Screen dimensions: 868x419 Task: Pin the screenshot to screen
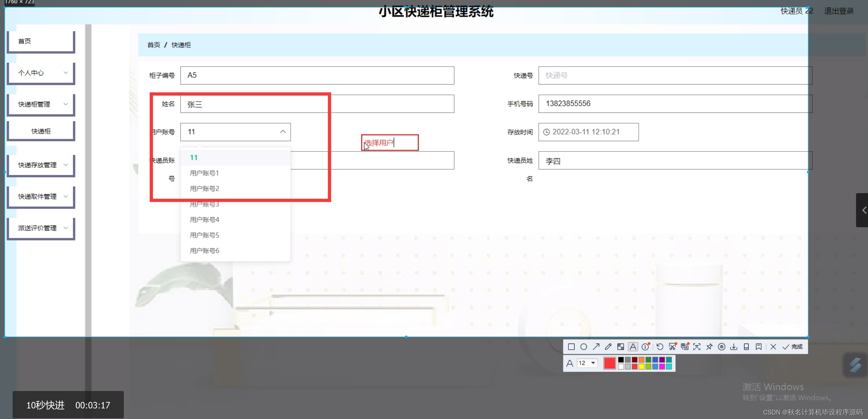[x=709, y=347]
